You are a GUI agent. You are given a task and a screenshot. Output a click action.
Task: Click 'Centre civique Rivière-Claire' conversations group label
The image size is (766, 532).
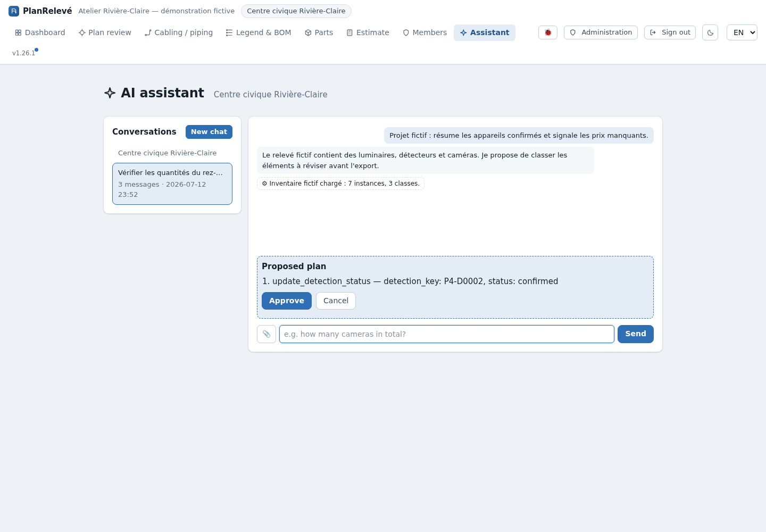point(167,153)
